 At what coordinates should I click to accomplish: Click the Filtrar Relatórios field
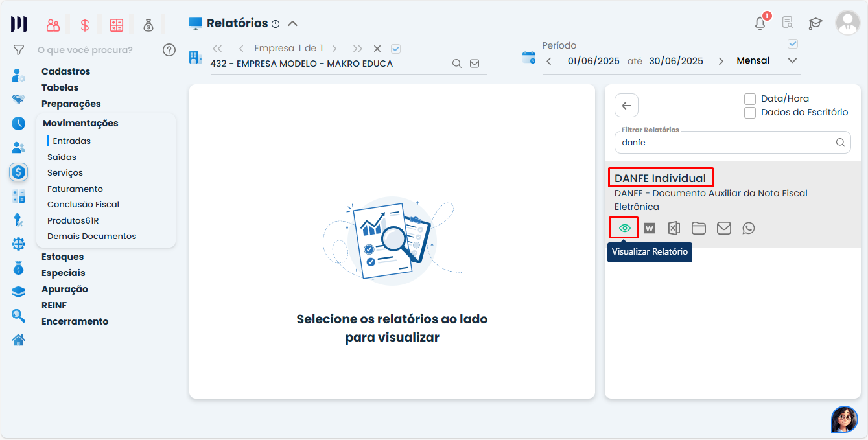733,142
